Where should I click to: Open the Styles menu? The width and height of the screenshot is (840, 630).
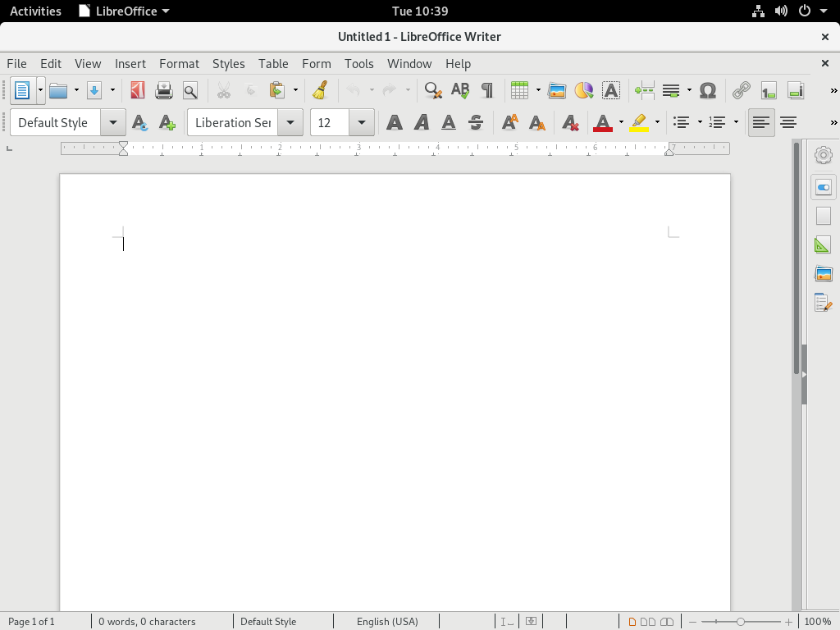coord(229,64)
